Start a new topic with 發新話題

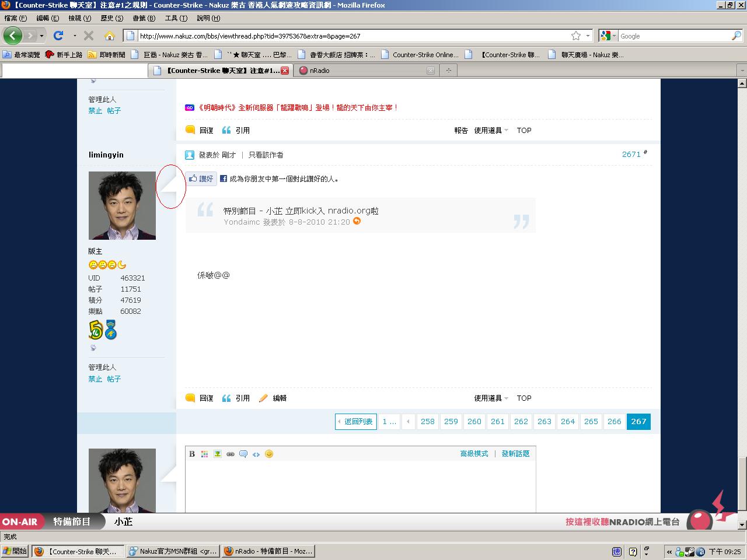(515, 453)
